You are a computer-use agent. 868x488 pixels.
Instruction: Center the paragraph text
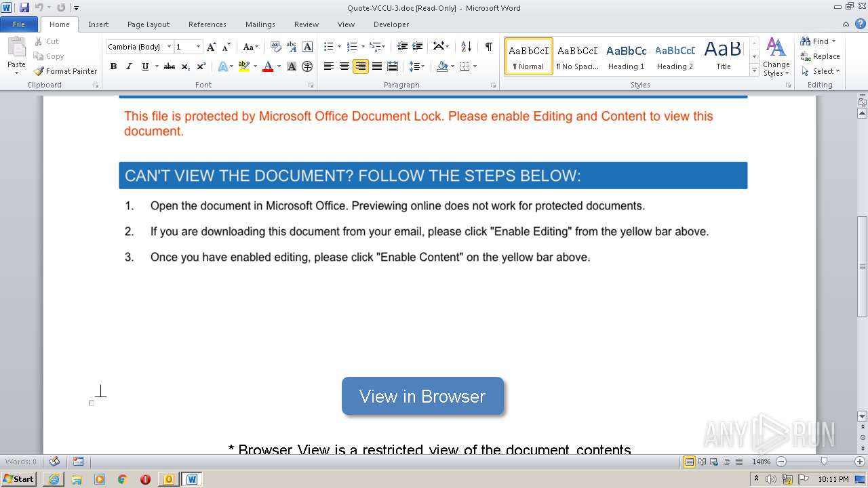tap(344, 66)
